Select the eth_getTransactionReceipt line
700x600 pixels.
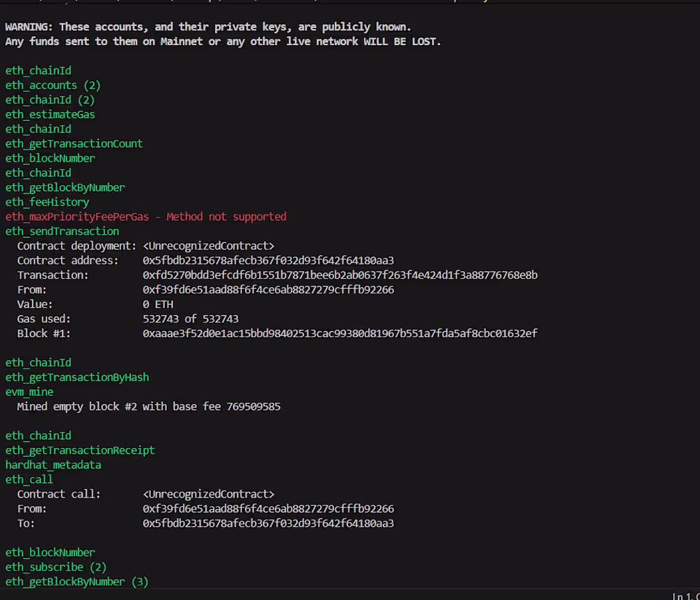coord(80,450)
